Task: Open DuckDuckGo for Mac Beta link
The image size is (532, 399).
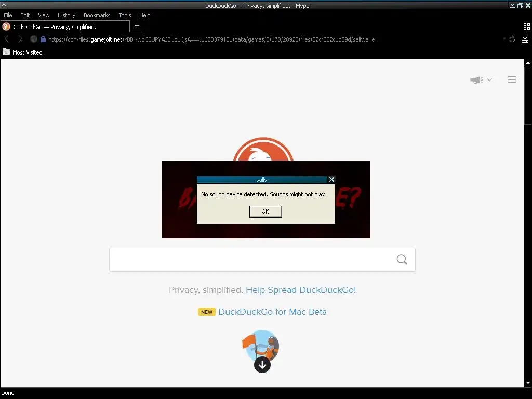Action: pyautogui.click(x=272, y=312)
